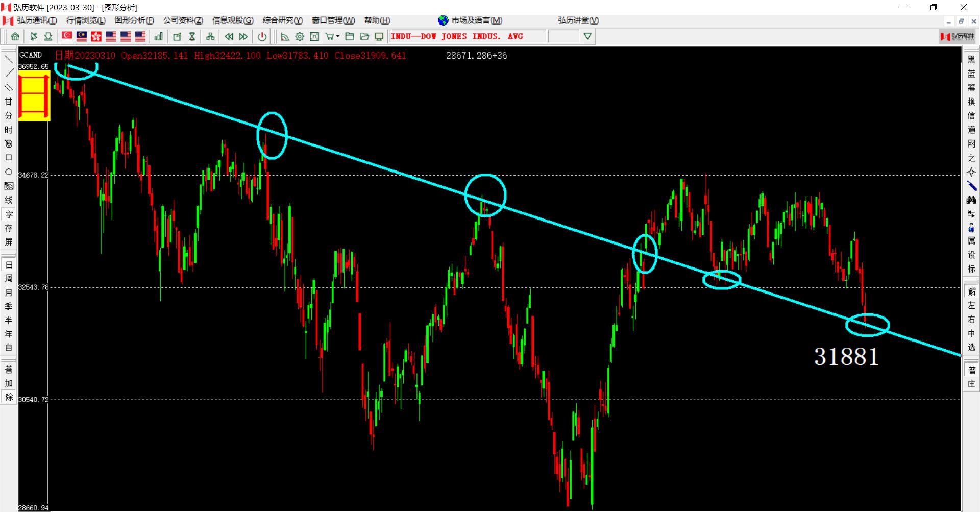
Task: Select the Singapore flag market icon
Action: 67,36
